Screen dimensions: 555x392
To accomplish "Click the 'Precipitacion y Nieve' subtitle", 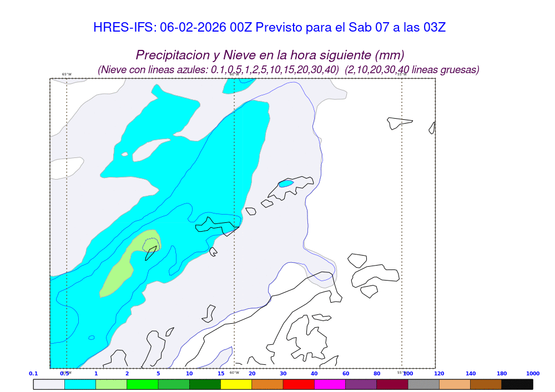I will (270, 55).
